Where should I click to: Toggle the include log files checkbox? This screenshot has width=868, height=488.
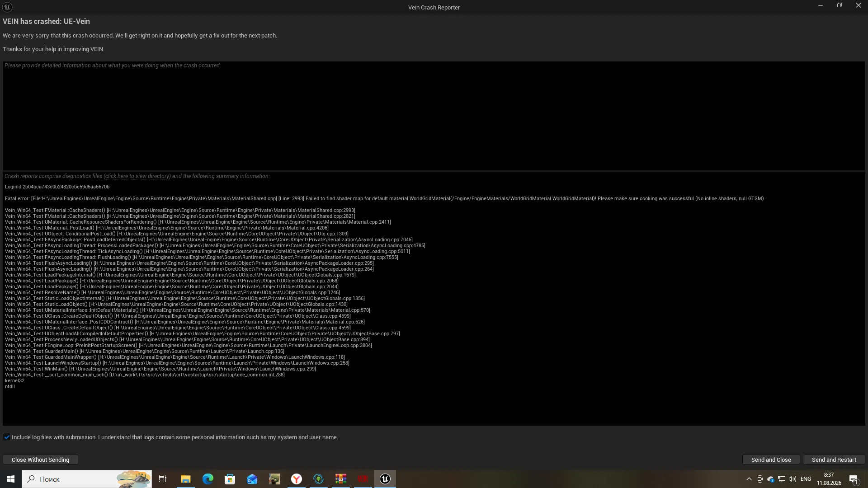click(x=7, y=437)
